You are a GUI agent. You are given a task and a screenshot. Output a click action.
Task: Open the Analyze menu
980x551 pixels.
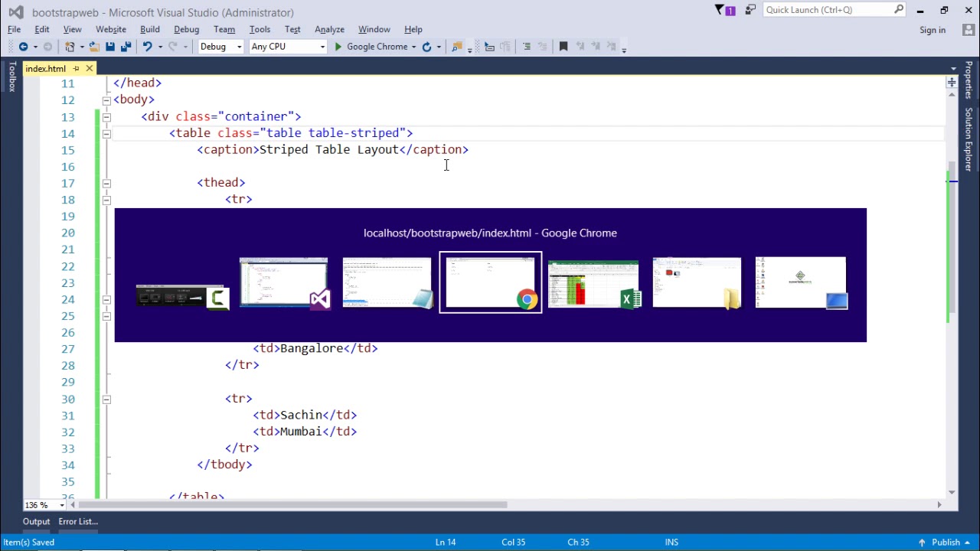329,29
